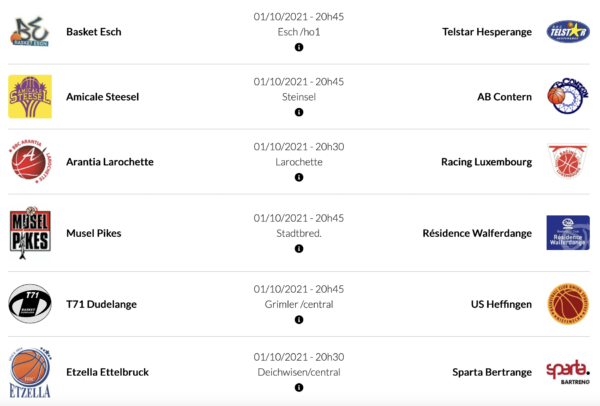Open info icon under Stadtbred. venue
Image resolution: width=600 pixels, height=406 pixels.
299,249
